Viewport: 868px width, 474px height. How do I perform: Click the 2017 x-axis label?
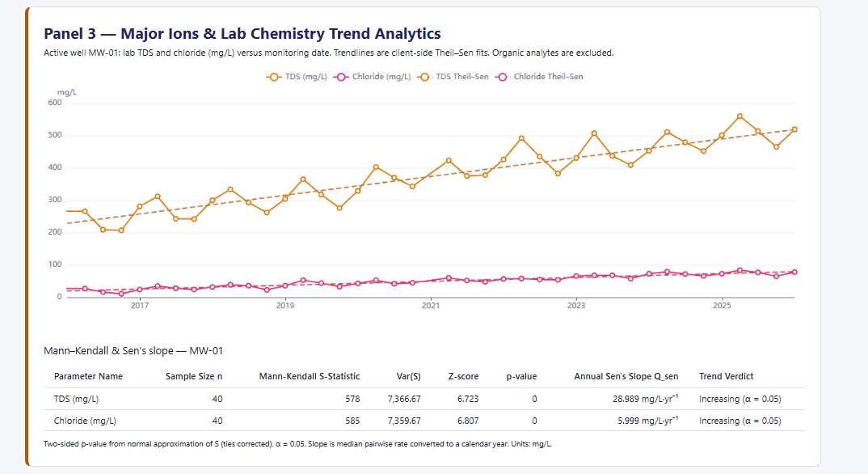(140, 306)
